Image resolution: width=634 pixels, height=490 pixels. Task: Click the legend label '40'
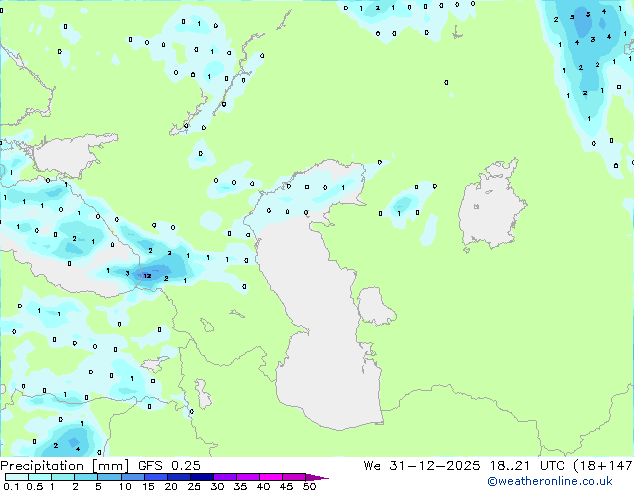coord(263,486)
